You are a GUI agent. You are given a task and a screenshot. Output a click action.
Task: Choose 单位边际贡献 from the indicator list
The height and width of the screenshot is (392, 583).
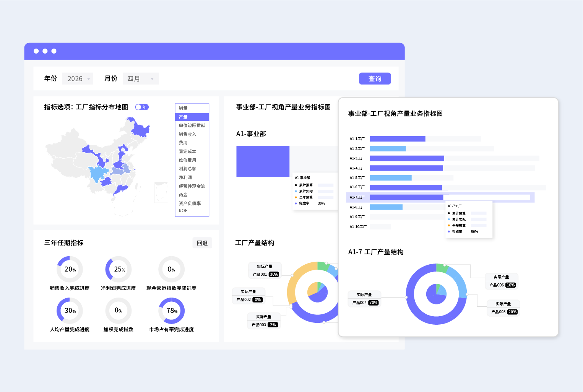[192, 125]
